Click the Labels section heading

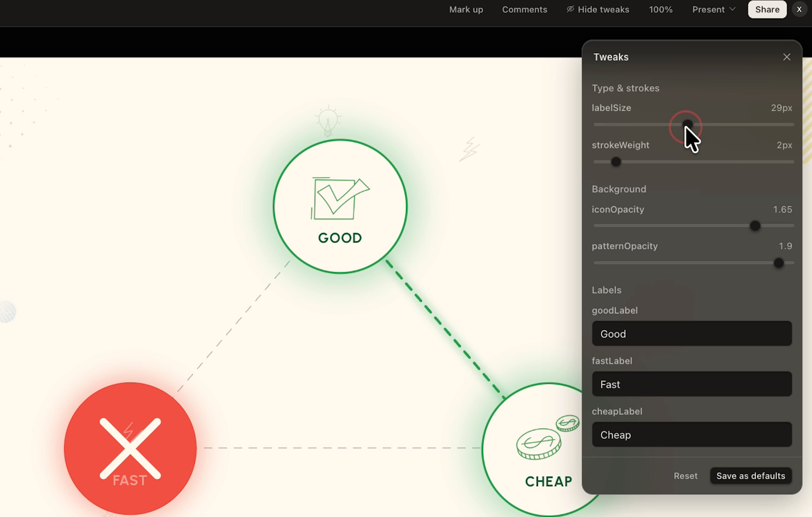[606, 290]
